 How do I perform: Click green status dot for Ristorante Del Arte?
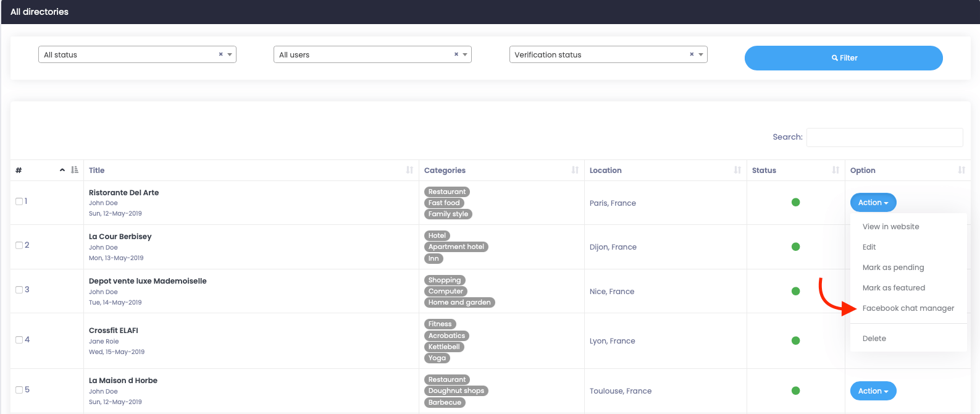(x=795, y=202)
